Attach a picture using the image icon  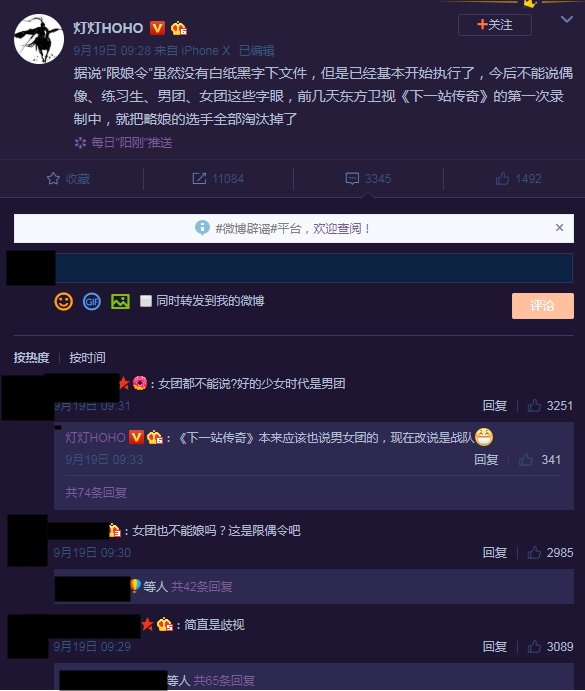pos(120,301)
